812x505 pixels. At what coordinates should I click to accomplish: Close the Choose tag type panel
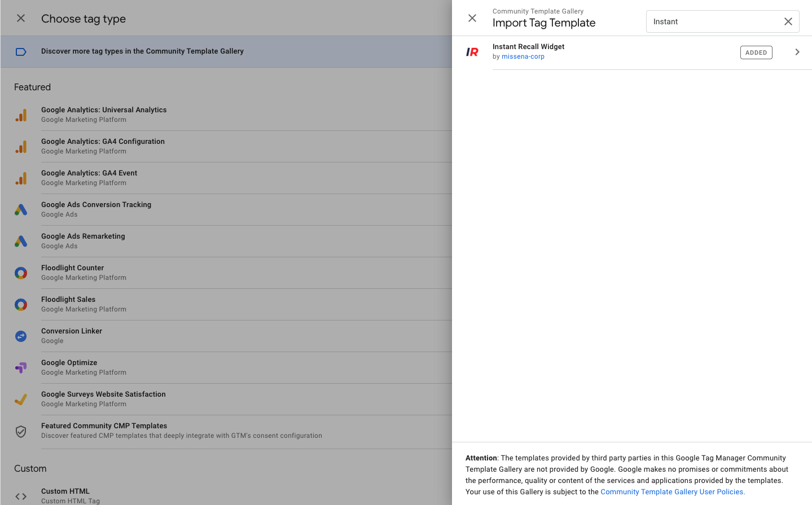click(21, 18)
